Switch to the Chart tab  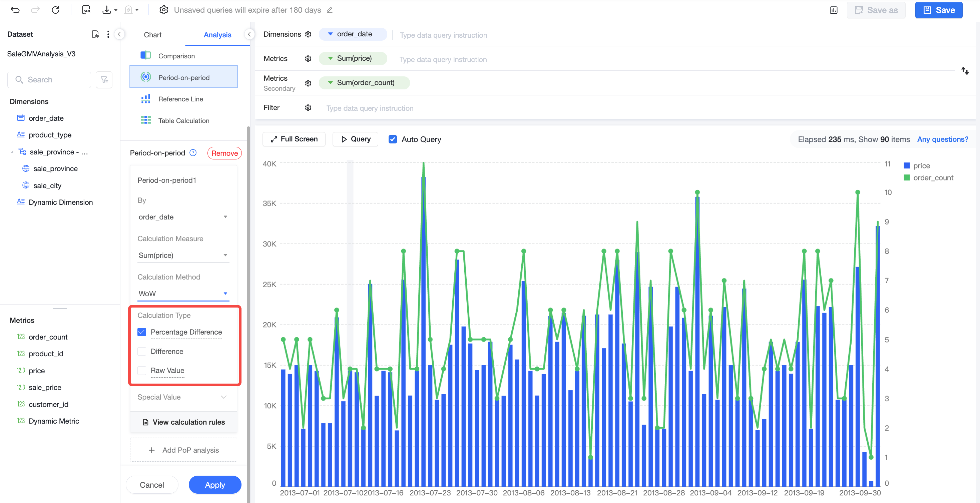(152, 35)
